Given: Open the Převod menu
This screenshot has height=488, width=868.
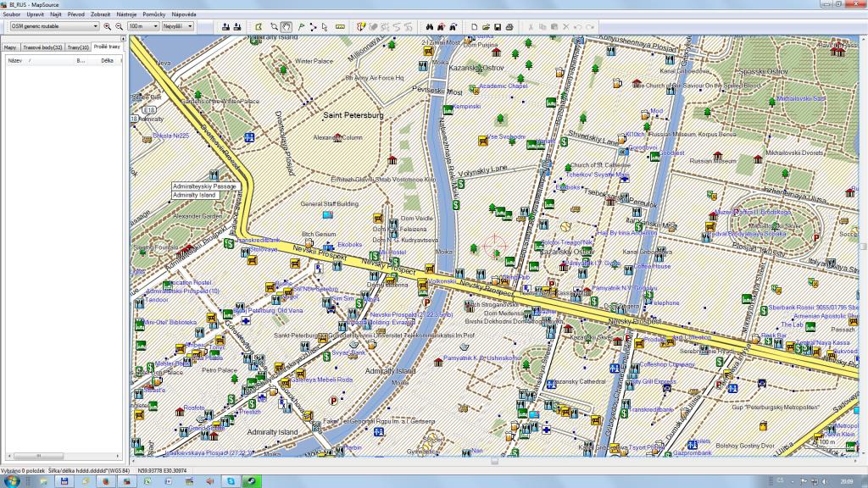Looking at the screenshot, I should tap(75, 14).
